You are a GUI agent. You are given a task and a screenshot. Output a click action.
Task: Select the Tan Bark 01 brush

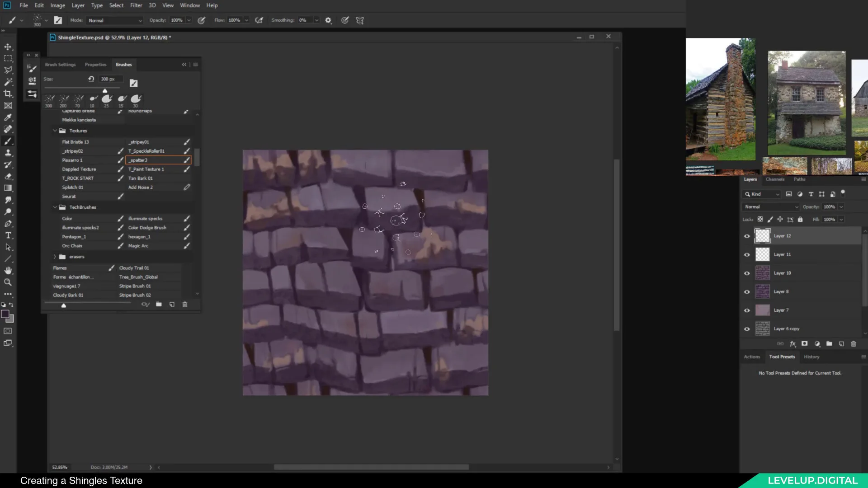pos(158,178)
